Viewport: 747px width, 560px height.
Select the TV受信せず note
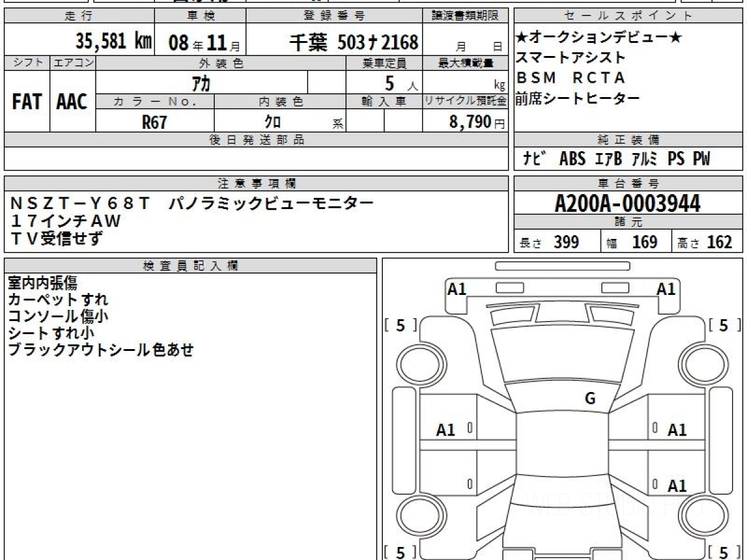point(57,238)
